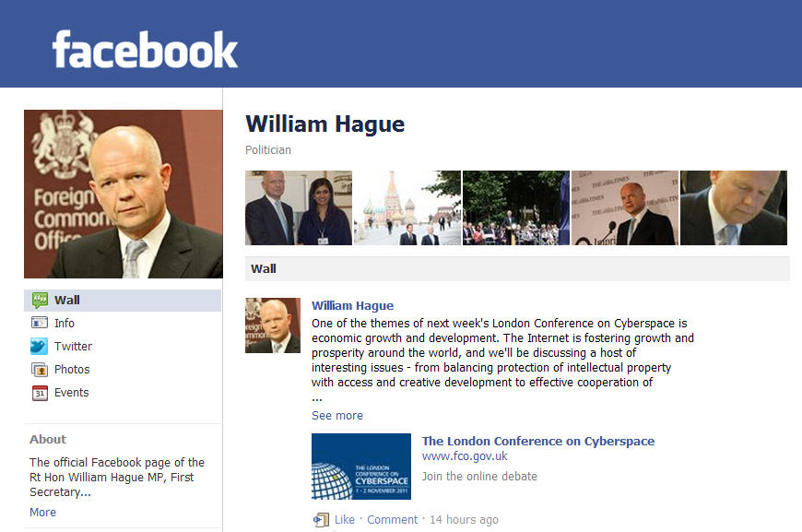The width and height of the screenshot is (802, 532).
Task: Click the facebook logo in header
Action: (x=145, y=49)
